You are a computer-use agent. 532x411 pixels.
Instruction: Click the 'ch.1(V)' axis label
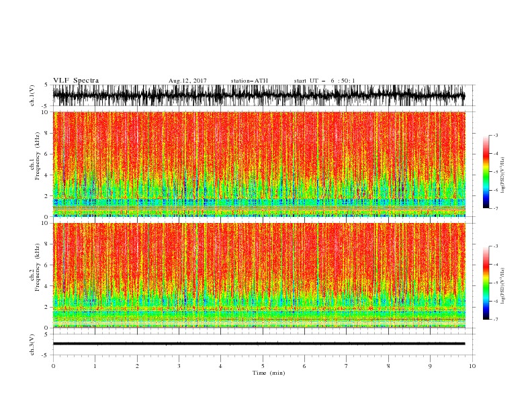pos(32,95)
